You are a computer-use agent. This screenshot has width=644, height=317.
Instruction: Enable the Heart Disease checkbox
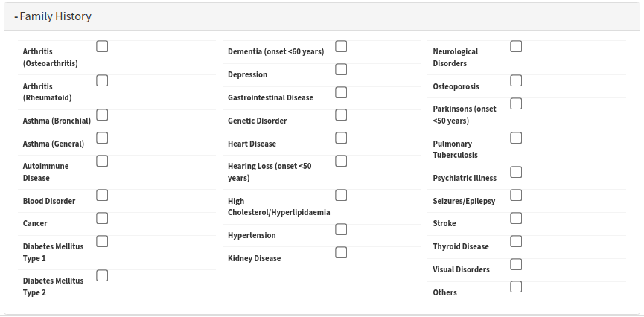pyautogui.click(x=341, y=138)
